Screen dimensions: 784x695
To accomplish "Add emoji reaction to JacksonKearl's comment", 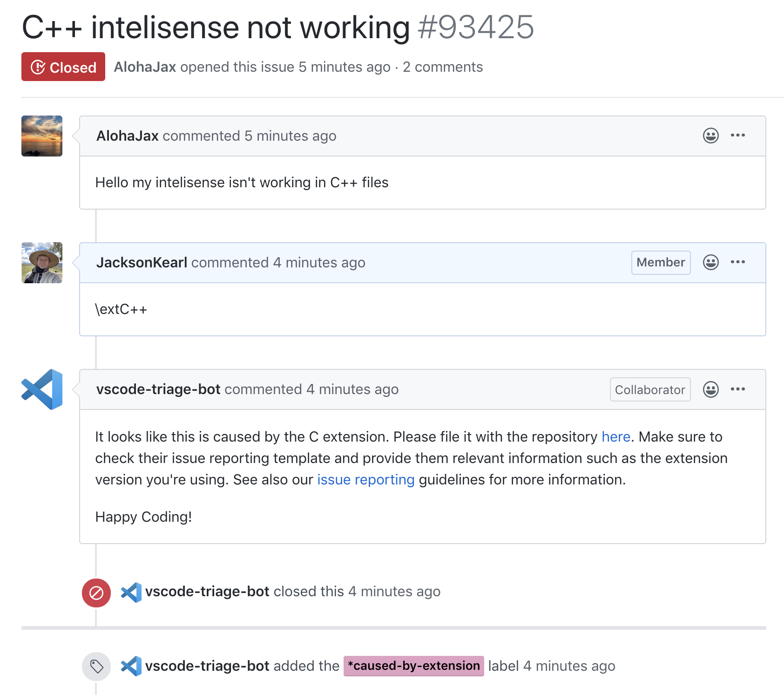I will point(710,262).
